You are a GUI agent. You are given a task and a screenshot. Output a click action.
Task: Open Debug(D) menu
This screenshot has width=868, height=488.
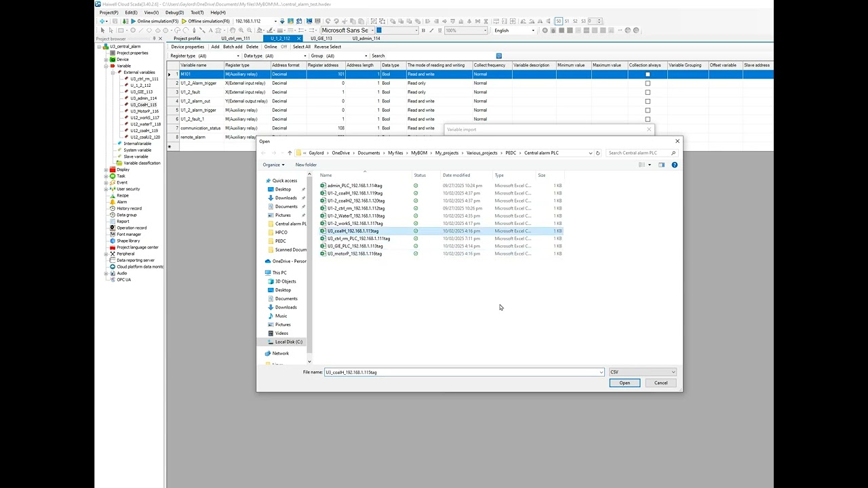coord(175,12)
